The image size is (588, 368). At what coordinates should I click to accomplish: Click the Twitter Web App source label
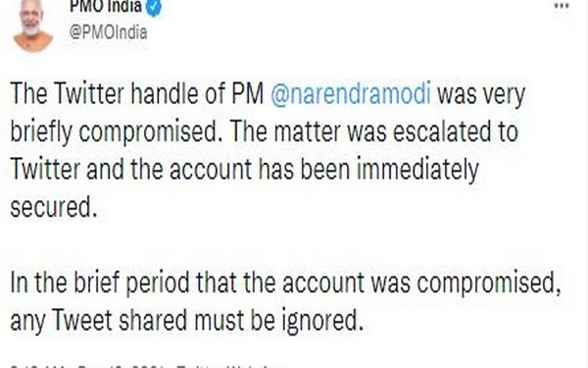tap(235, 365)
